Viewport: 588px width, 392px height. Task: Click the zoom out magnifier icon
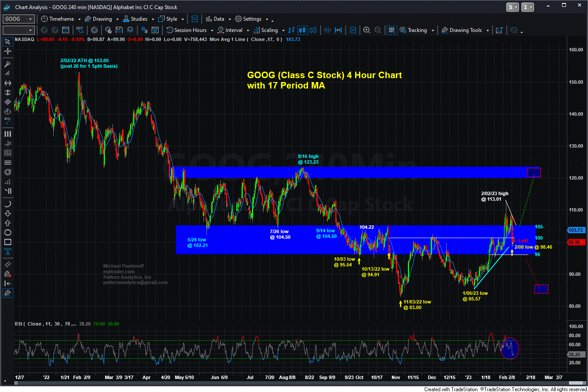(x=378, y=30)
